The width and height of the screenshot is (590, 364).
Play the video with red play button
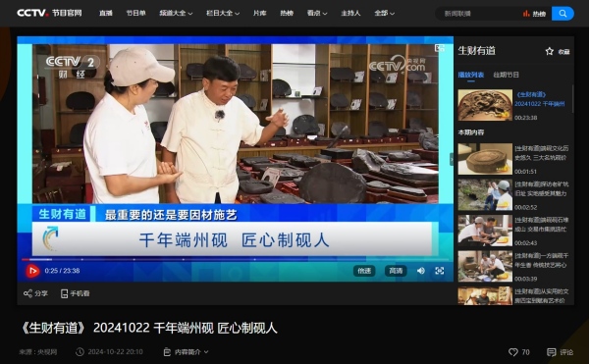point(32,271)
